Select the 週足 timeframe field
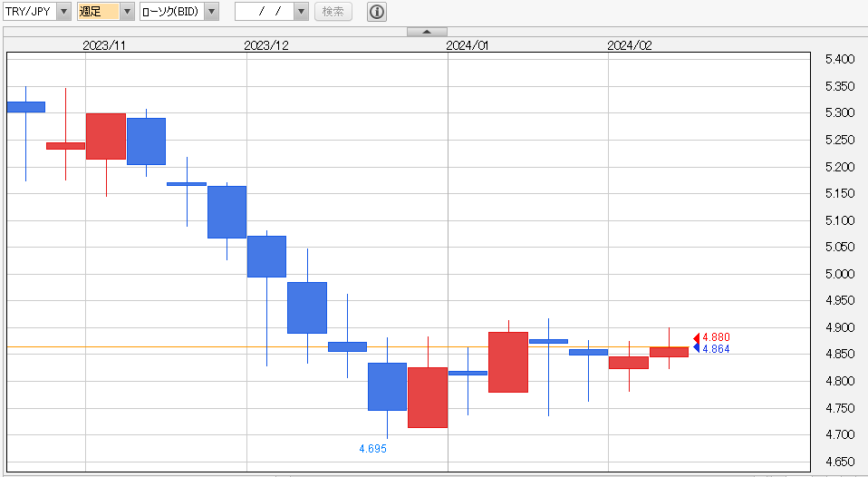 tap(99, 11)
